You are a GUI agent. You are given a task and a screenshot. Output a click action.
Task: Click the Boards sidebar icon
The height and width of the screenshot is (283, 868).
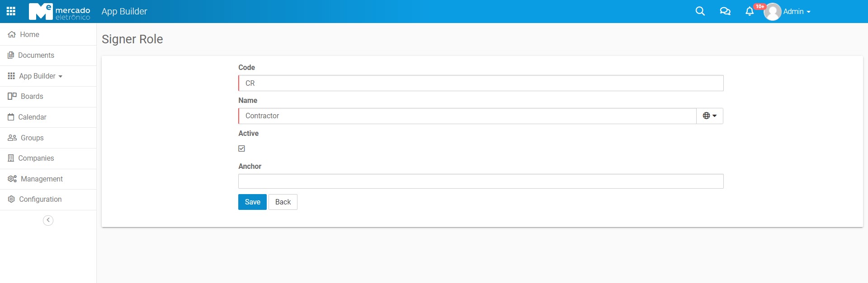coord(12,97)
